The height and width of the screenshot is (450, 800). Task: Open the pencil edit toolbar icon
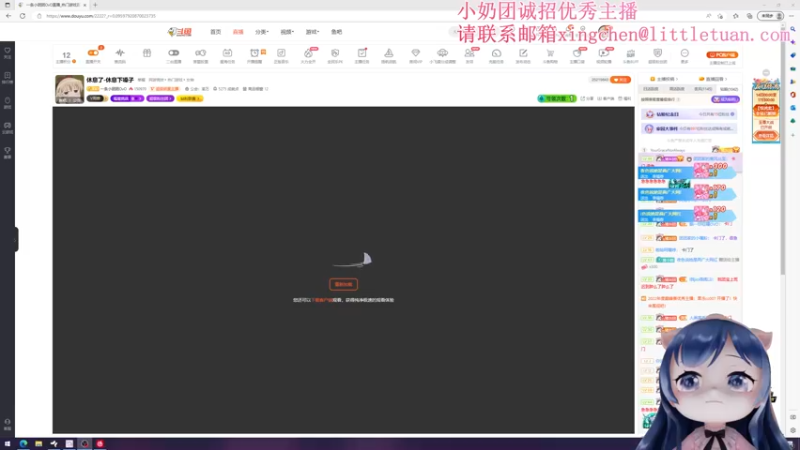coord(523,53)
